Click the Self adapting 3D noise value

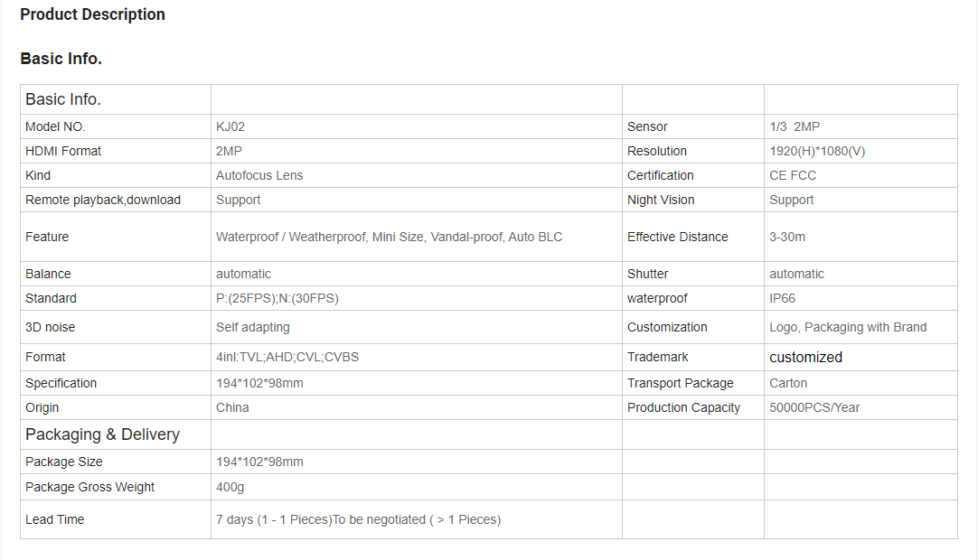tap(252, 327)
